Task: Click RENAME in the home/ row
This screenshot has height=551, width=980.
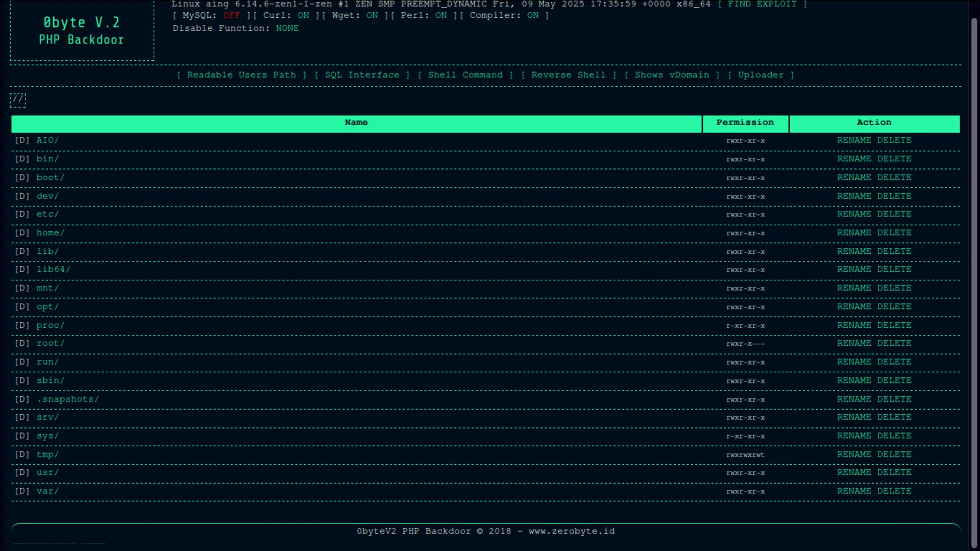Action: pos(854,233)
